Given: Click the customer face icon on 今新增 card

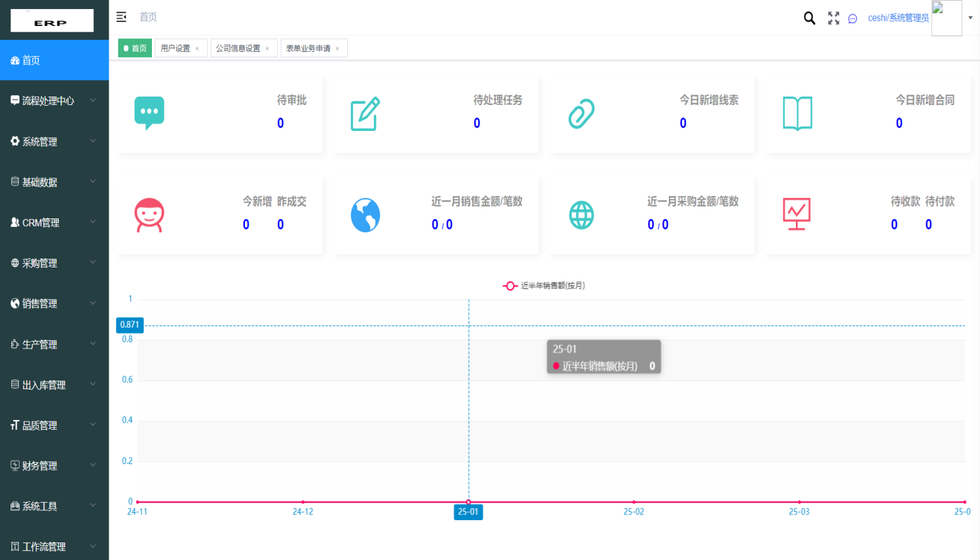Looking at the screenshot, I should click(x=149, y=215).
